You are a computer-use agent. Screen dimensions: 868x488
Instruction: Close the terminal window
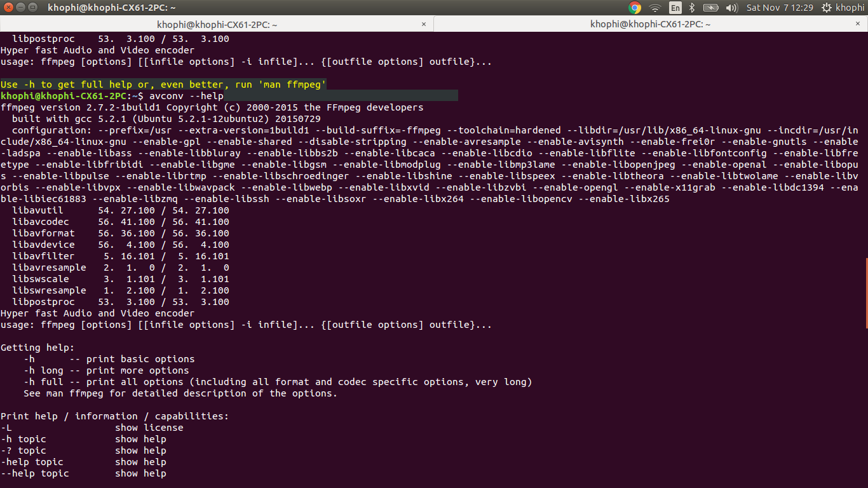click(x=9, y=8)
